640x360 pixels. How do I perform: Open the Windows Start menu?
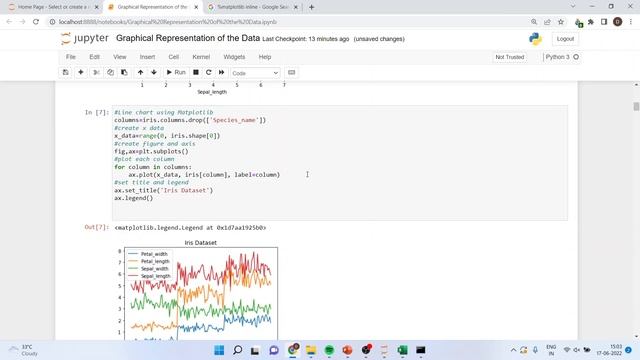pos(219,350)
